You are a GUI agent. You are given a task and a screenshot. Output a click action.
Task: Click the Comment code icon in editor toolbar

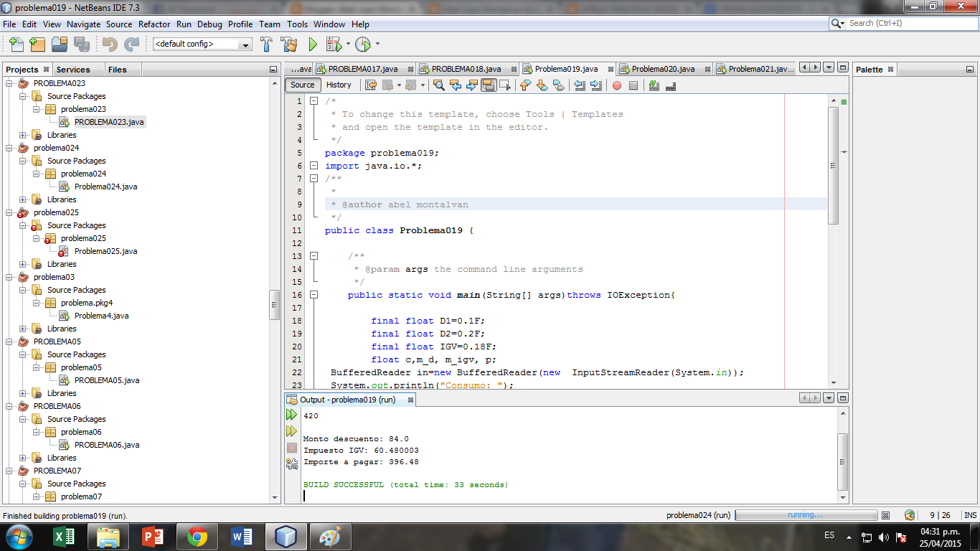click(x=654, y=85)
